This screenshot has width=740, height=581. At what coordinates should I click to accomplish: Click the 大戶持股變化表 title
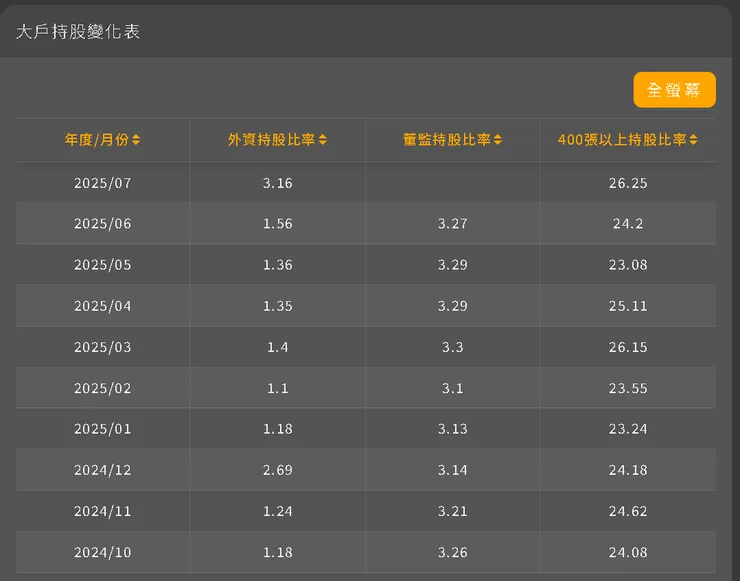pyautogui.click(x=78, y=32)
